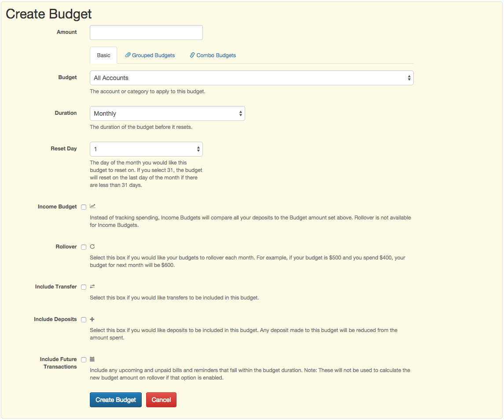This screenshot has height=420, width=504.
Task: Click the Rollover refresh icon
Action: pyautogui.click(x=92, y=247)
